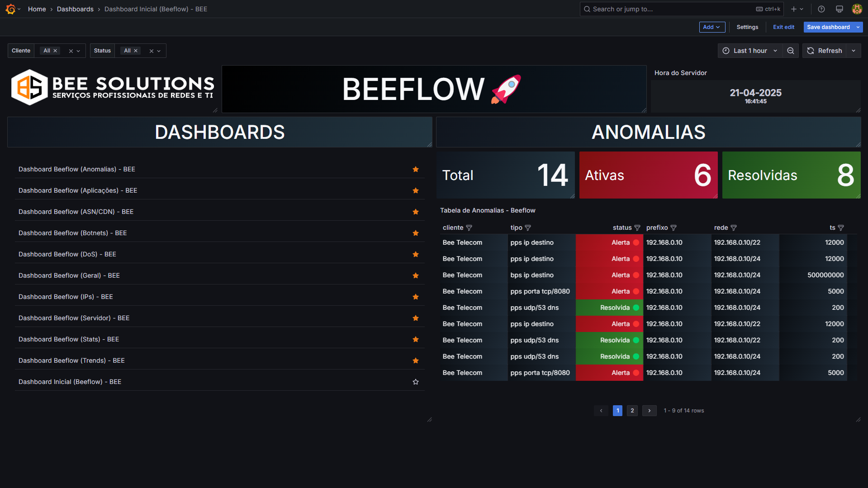
Task: Unstar Dashboard Beeflow (DoS) - BEE
Action: pos(415,254)
